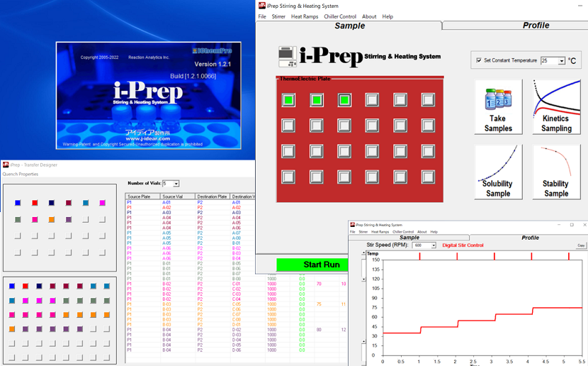
Task: Toggle the third green vial on ThermoElectric Plate
Action: 344,100
